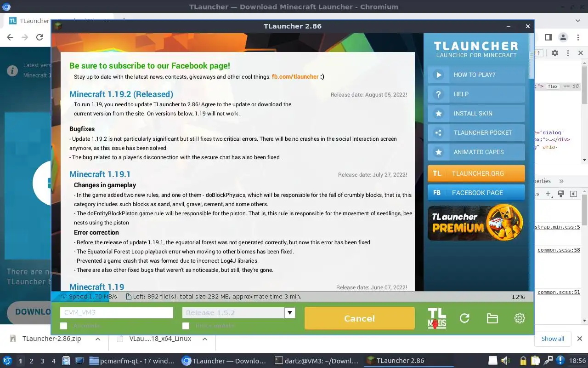Open DevTools settings gear
This screenshot has height=368, width=588.
click(x=555, y=53)
